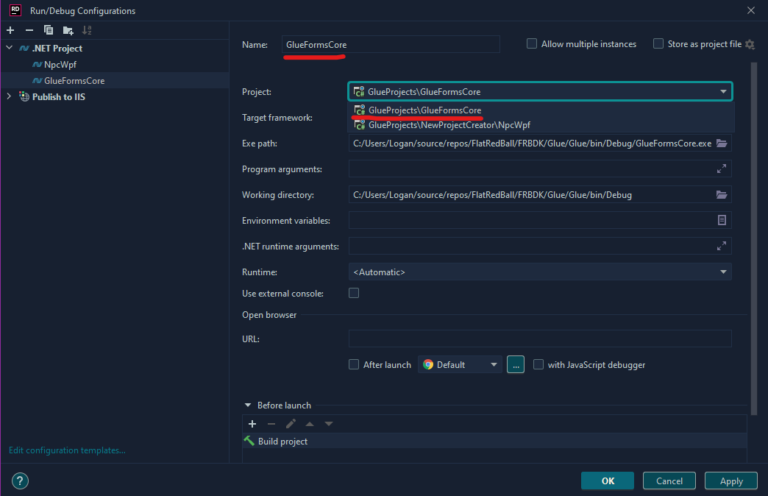Image resolution: width=768 pixels, height=496 pixels.
Task: Select NpcWpf configuration in the tree
Action: click(x=60, y=64)
